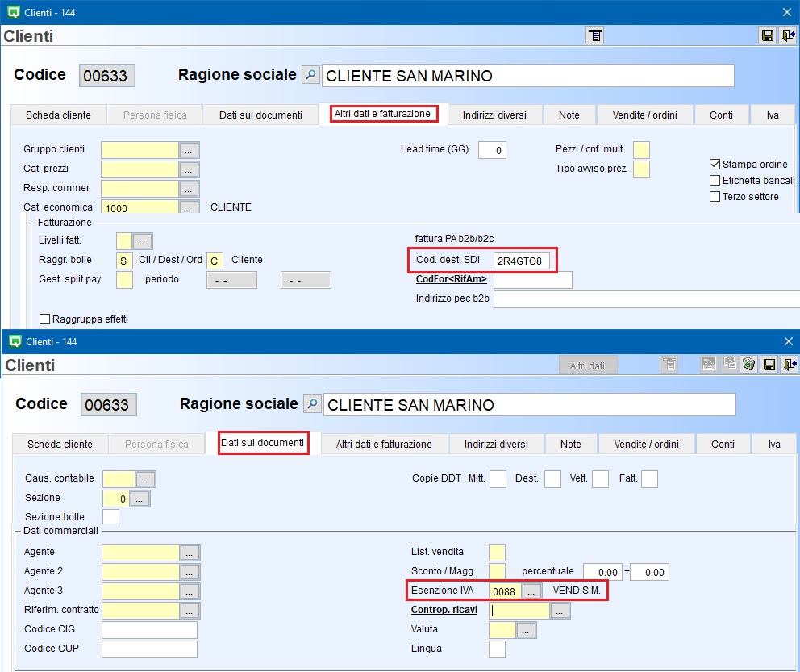Open the Sezione lookup button
The width and height of the screenshot is (800, 672).
(x=140, y=499)
